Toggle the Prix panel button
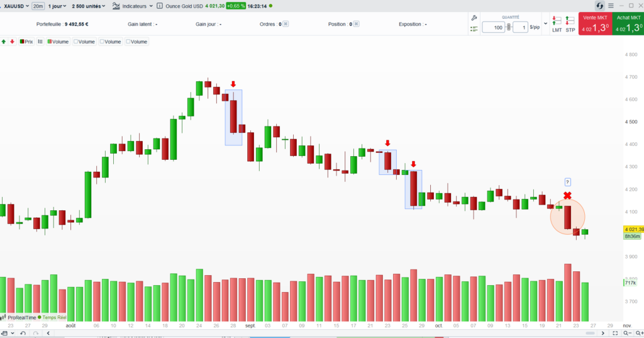This screenshot has height=338, width=644. pos(26,42)
